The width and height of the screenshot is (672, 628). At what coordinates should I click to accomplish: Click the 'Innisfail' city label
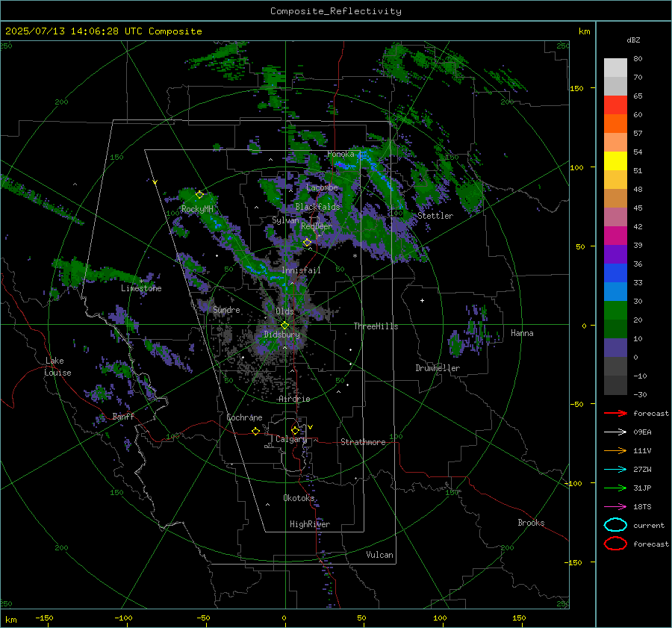[x=301, y=270]
